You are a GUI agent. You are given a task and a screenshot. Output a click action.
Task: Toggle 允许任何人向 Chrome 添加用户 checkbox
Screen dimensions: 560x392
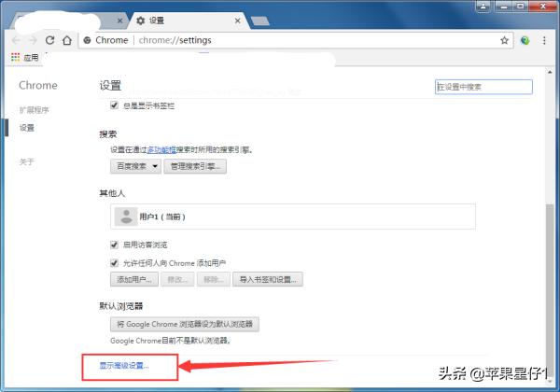114,263
